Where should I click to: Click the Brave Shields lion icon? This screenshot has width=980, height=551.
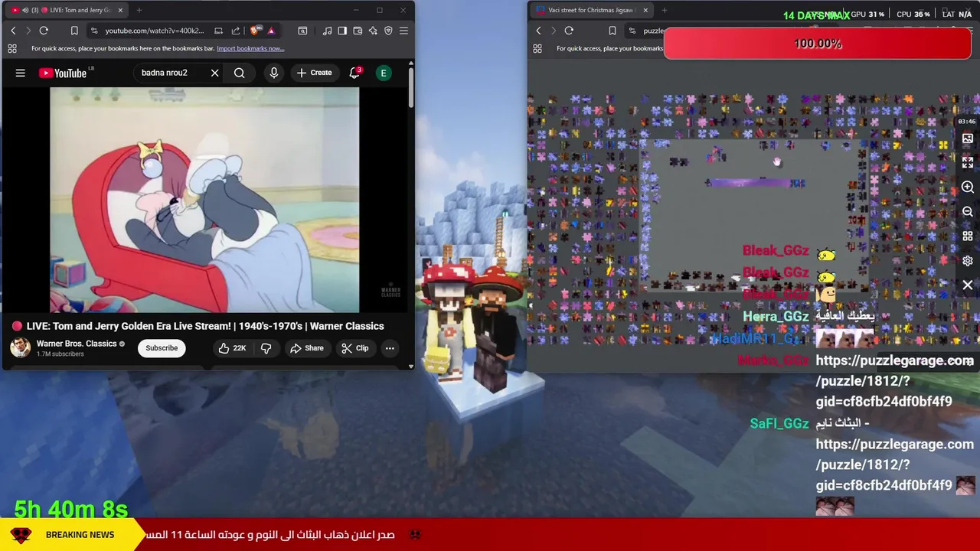click(255, 31)
